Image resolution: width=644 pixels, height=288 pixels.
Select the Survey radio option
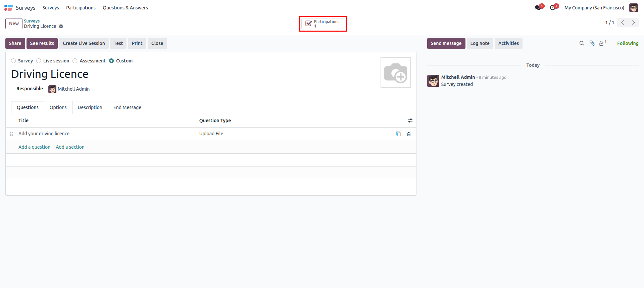click(x=13, y=61)
